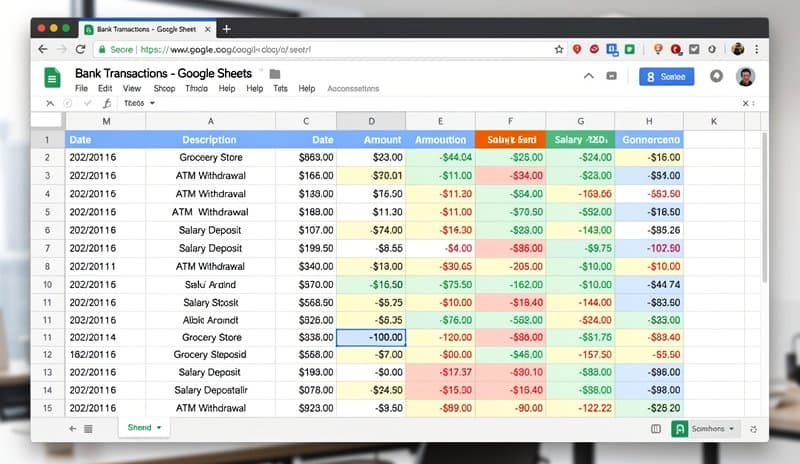Image resolution: width=800 pixels, height=464 pixels.
Task: Open the grey checkbox extension icon
Action: pyautogui.click(x=694, y=49)
